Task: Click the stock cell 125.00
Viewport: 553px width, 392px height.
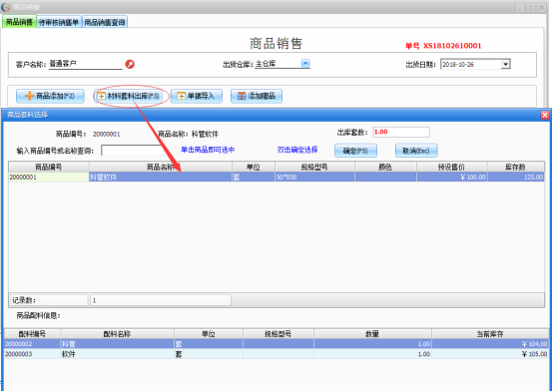Action: point(516,177)
